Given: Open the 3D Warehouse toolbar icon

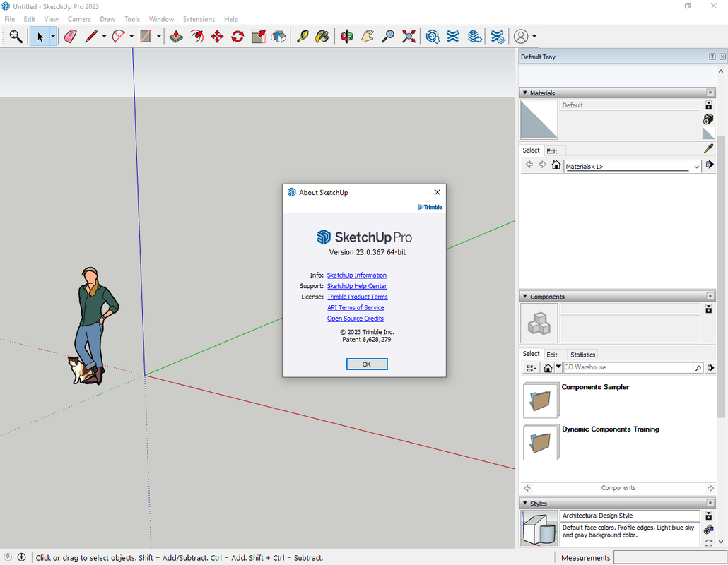Looking at the screenshot, I should pyautogui.click(x=433, y=37).
